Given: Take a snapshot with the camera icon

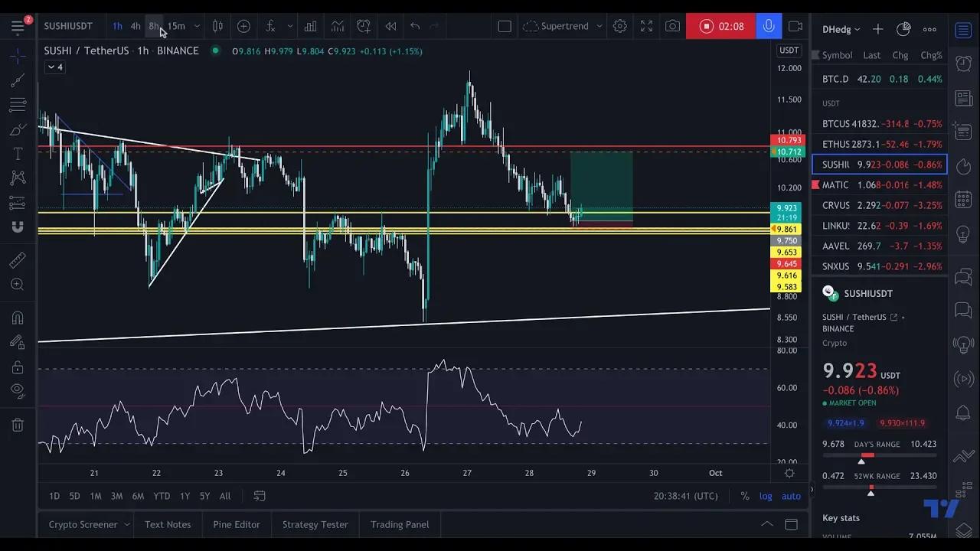Looking at the screenshot, I should point(672,26).
